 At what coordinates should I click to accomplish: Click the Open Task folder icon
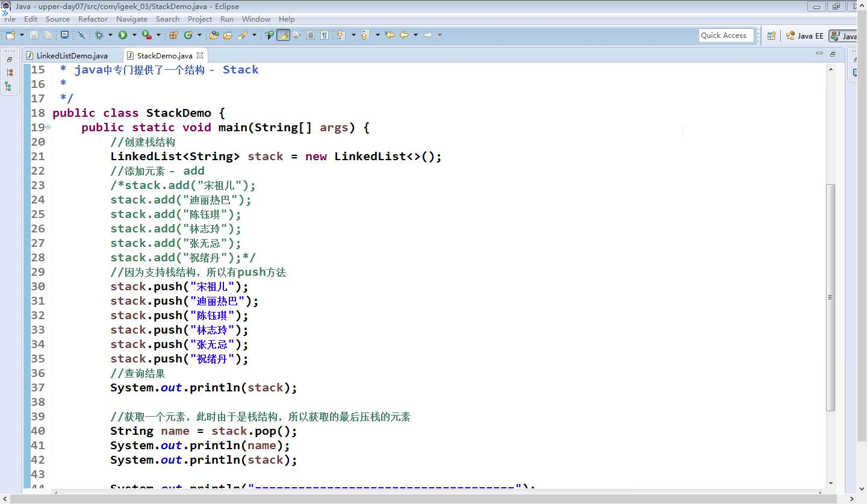228,35
